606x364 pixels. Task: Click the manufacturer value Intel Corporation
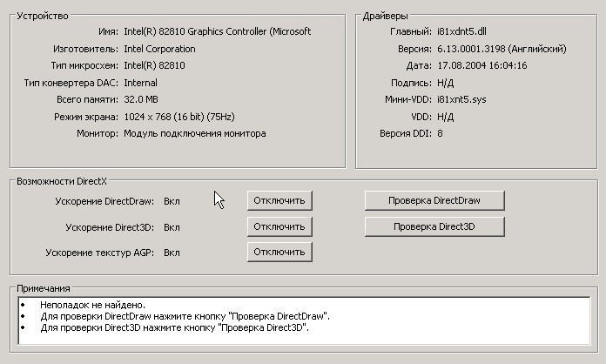click(x=160, y=49)
